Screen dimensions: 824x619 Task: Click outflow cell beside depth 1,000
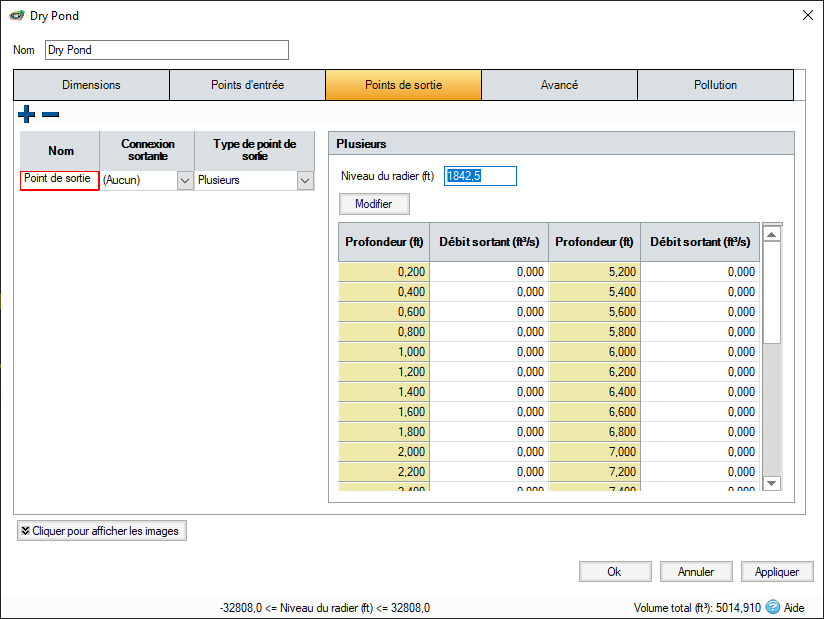pos(489,352)
